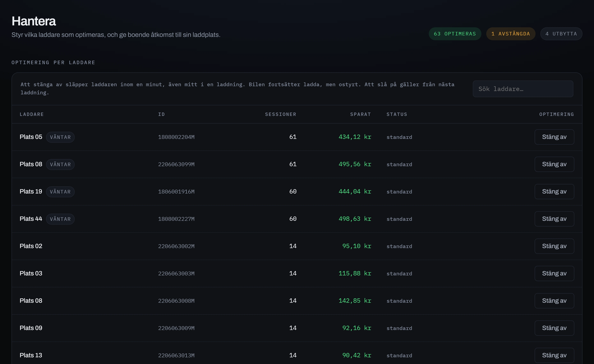594x364 pixels.
Task: Click the Väntar tag on Plats 05
Action: coord(60,137)
